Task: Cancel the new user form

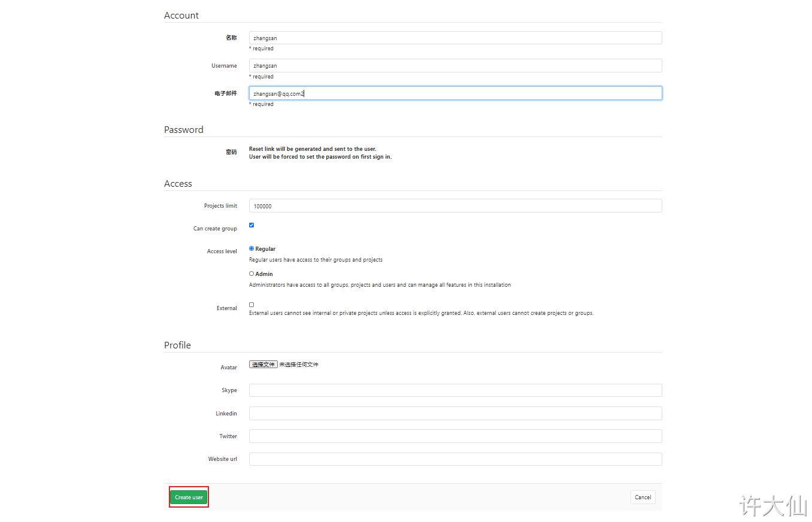Action: [643, 497]
